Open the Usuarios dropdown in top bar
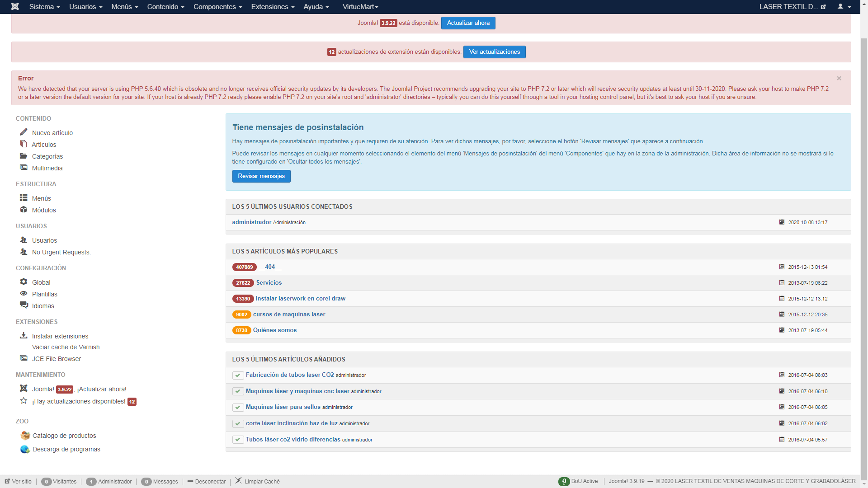This screenshot has height=488, width=868. click(x=85, y=7)
